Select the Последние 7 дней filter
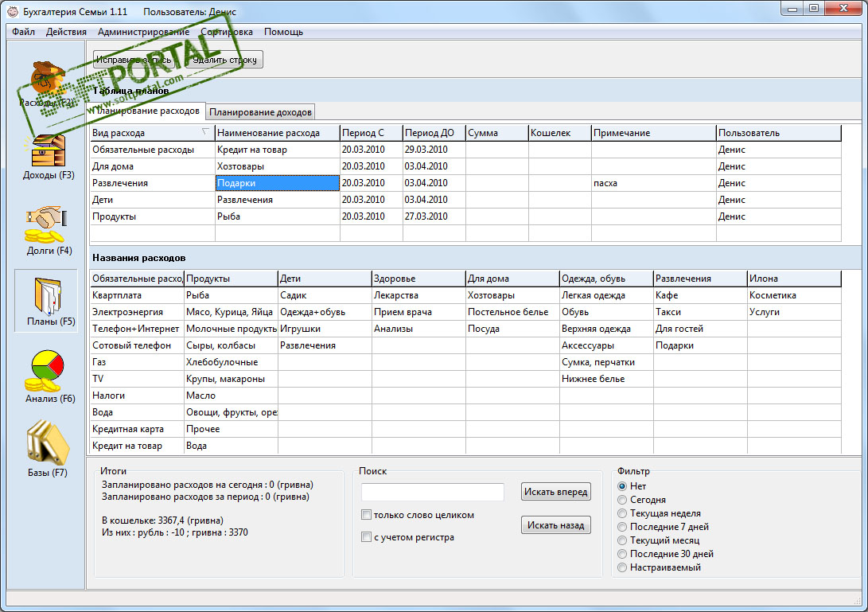Image resolution: width=868 pixels, height=612 pixels. click(622, 528)
